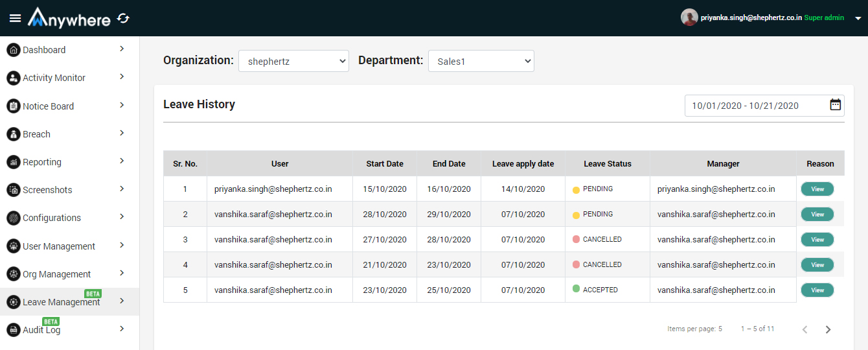Expand the Org Management chevron
The width and height of the screenshot is (868, 350).
(122, 273)
